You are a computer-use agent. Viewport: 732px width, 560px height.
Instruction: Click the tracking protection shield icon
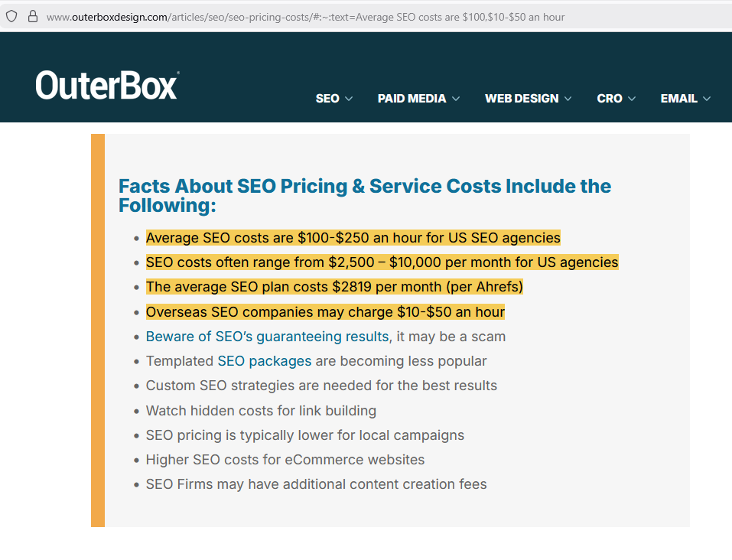click(x=11, y=16)
